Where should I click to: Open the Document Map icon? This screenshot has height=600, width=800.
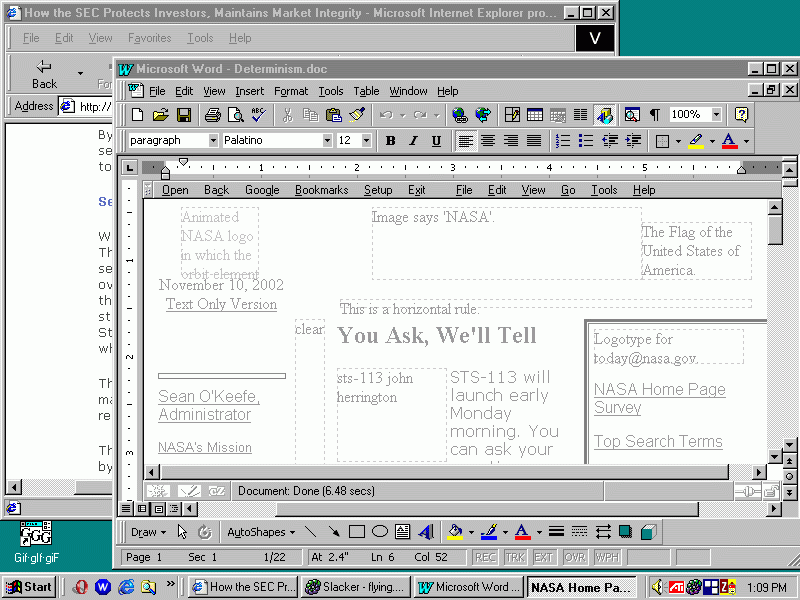point(632,115)
